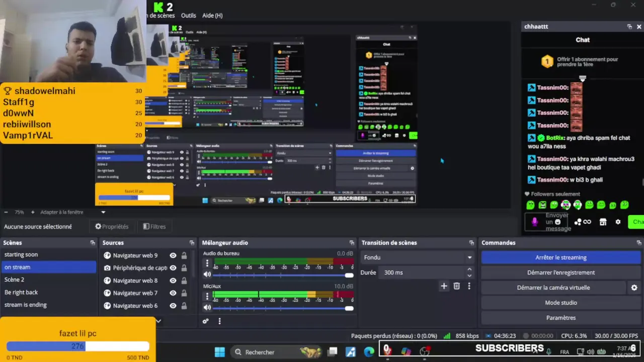Open advanced audio properties gears icon

[205, 321]
